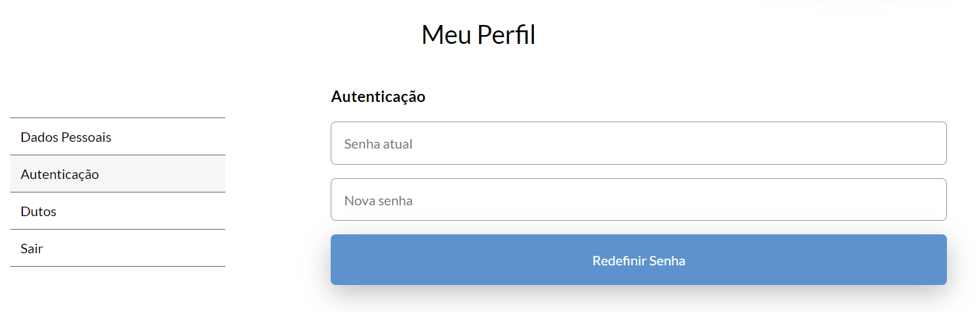Click the Nova senha placeholder text
The image size is (980, 312).
pos(378,201)
